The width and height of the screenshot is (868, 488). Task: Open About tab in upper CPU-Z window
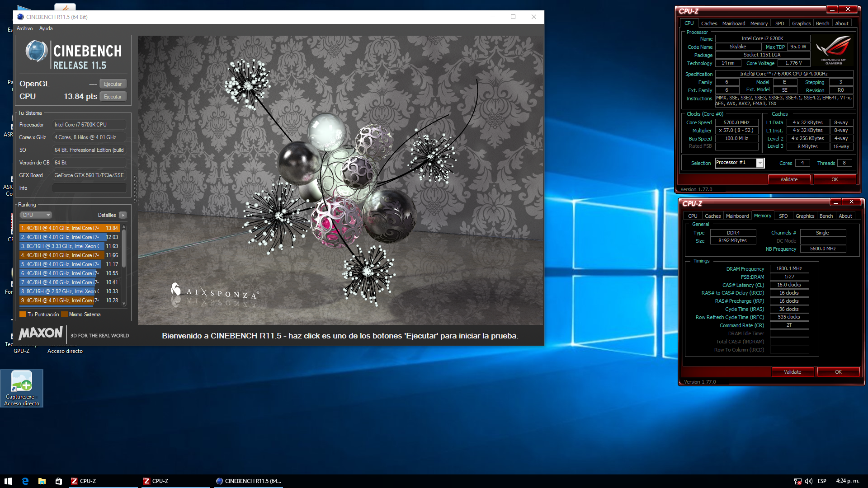coord(841,23)
